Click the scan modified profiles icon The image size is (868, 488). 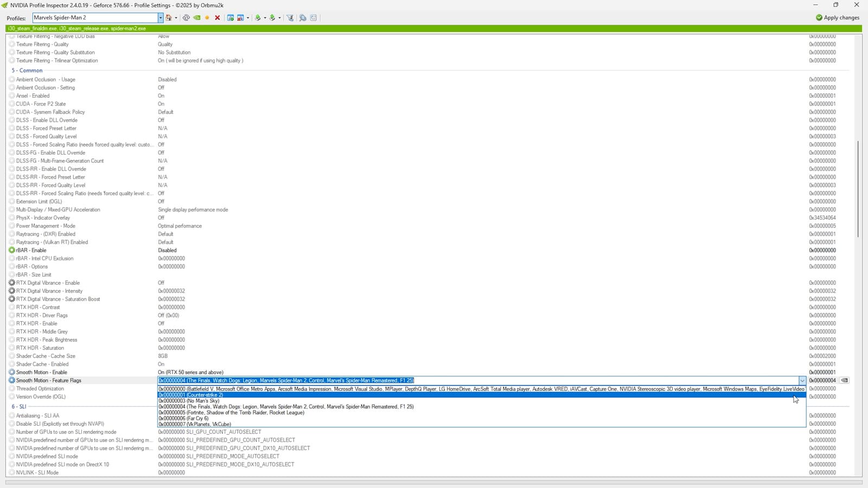(303, 18)
